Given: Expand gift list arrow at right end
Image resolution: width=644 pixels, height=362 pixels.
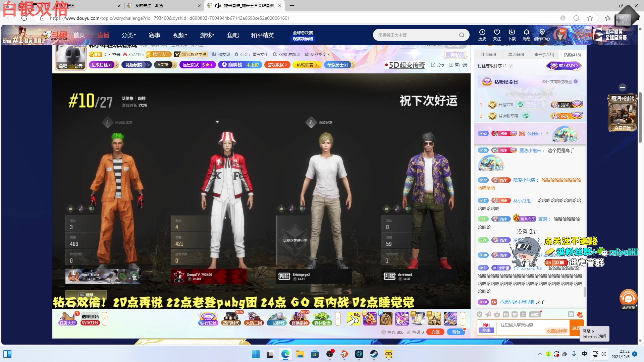Looking at the screenshot, I should click(x=463, y=319).
